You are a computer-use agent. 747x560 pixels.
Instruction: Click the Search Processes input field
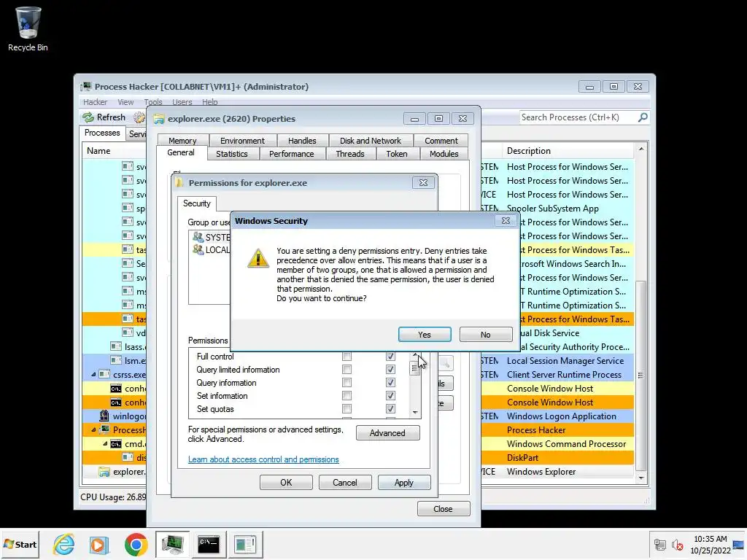(x=578, y=117)
